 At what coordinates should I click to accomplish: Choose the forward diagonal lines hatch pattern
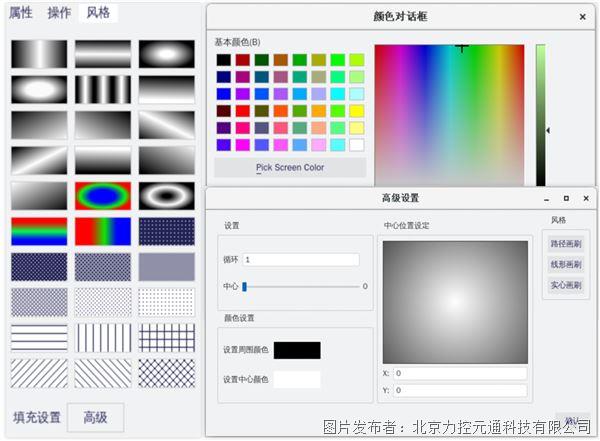[39, 373]
